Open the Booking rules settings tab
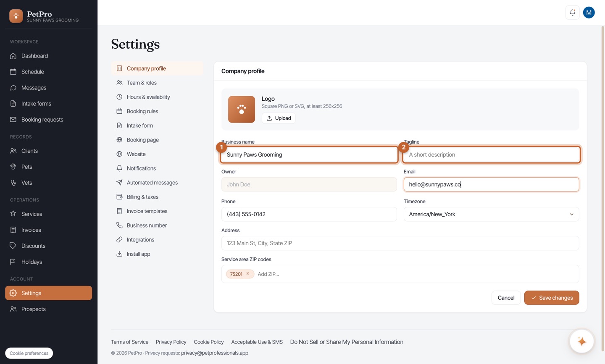The height and width of the screenshot is (364, 605). [x=157, y=111]
